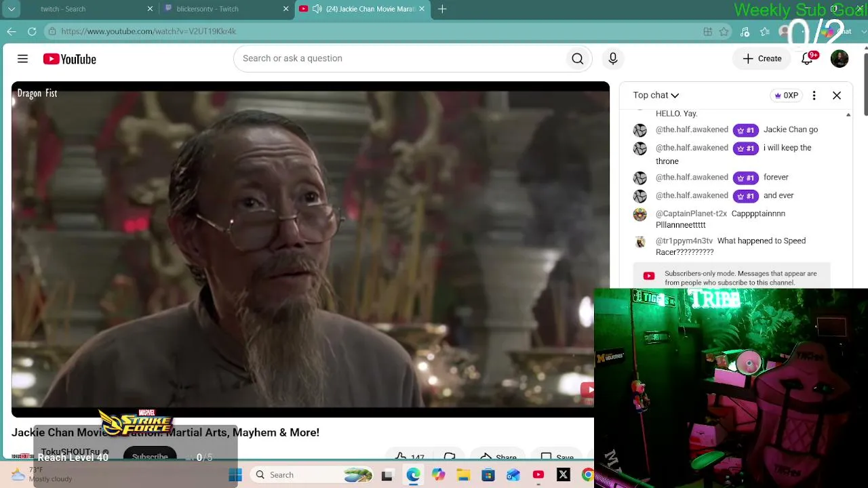Viewport: 868px width, 488px height.
Task: Open the YouTube guide hamburger menu
Action: pos(22,59)
